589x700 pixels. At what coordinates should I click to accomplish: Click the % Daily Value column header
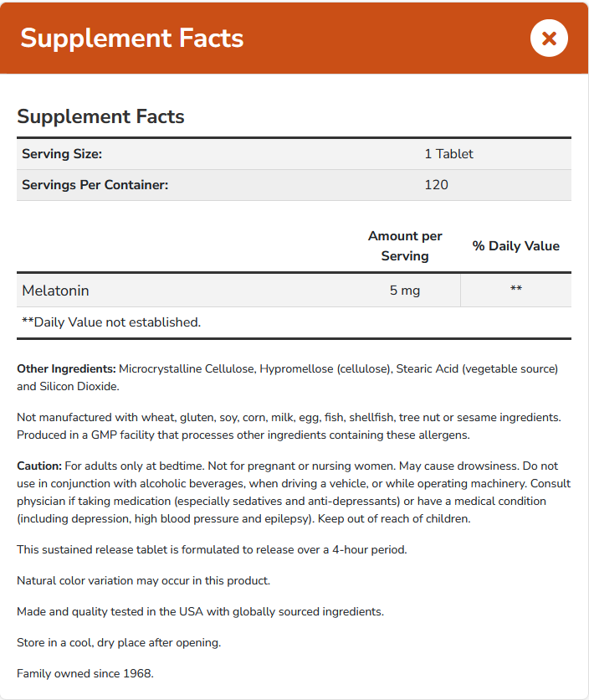[x=515, y=246]
